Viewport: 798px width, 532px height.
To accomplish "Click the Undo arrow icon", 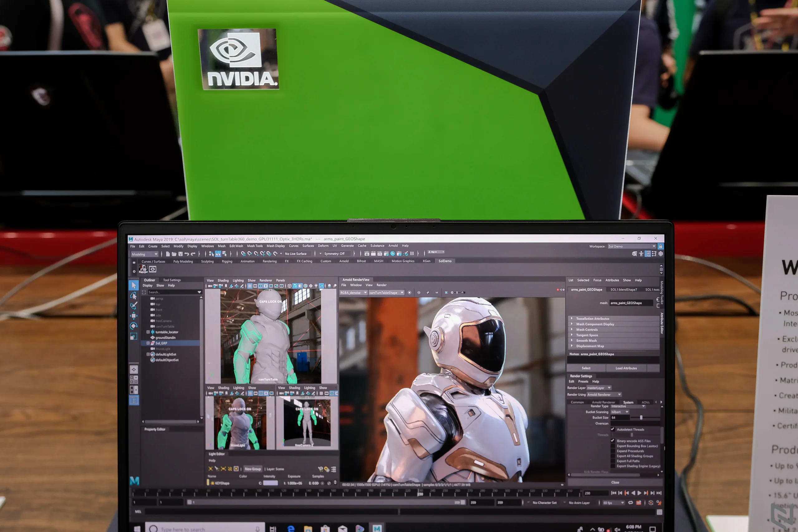I will 187,254.
